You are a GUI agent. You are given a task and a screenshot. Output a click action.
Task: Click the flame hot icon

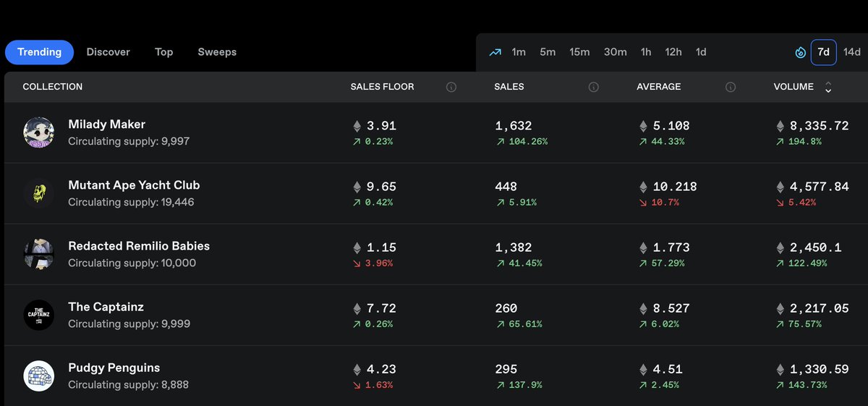(801, 53)
